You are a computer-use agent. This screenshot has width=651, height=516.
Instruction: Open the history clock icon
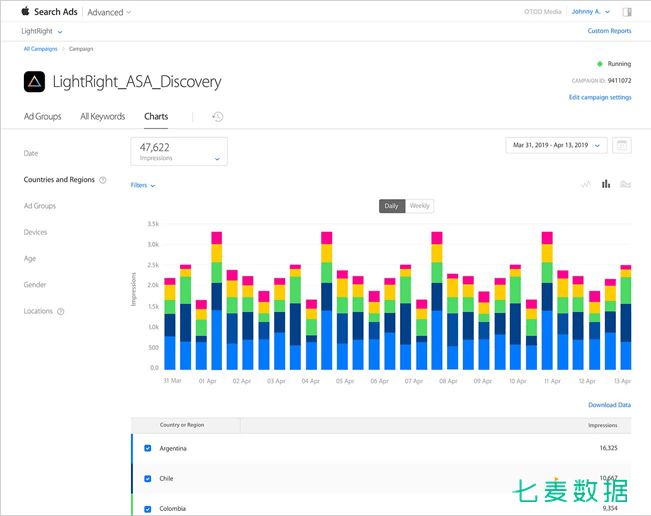click(218, 117)
